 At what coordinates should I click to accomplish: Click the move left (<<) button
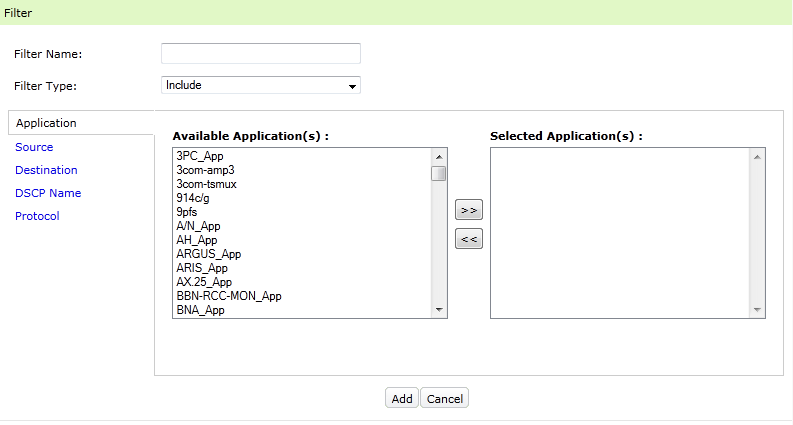pyautogui.click(x=468, y=239)
